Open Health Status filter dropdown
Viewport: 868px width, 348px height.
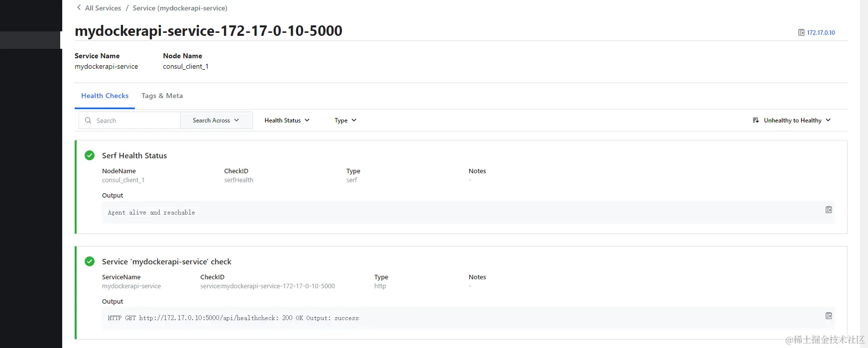pos(287,120)
